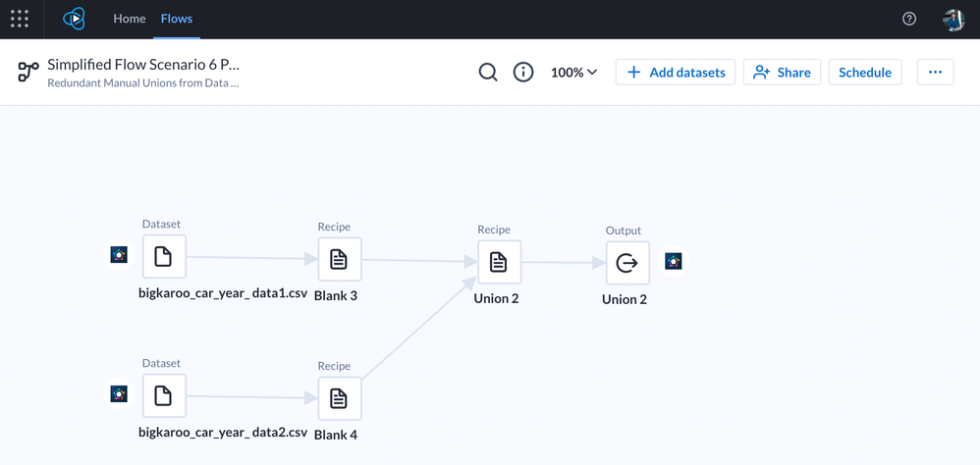Viewport: 980px width, 465px height.
Task: Select the bigkaroo_car_year_data2.csv dataset node
Action: coord(164,396)
